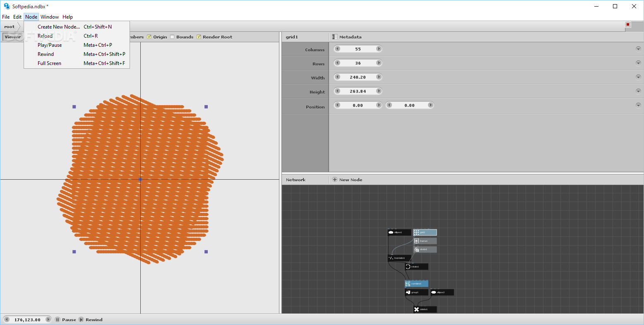This screenshot has width=644, height=325.
Task: Click the top-left bounding handle in the viewer
Action: (x=74, y=107)
